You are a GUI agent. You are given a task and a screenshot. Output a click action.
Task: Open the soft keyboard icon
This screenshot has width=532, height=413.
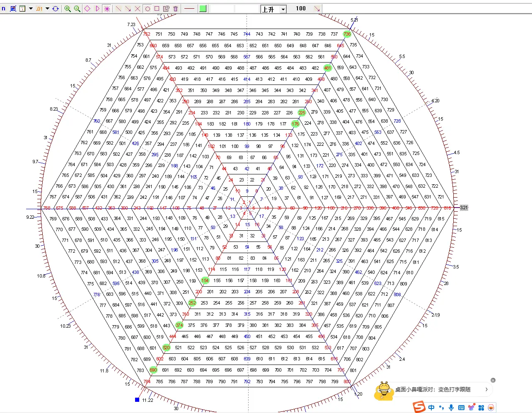tap(461, 408)
